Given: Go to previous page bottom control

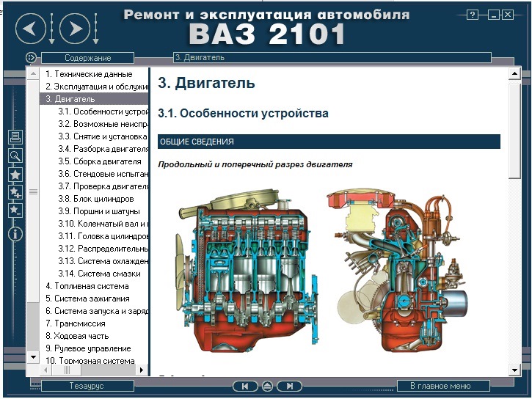Looking at the screenshot, I should pyautogui.click(x=244, y=386).
